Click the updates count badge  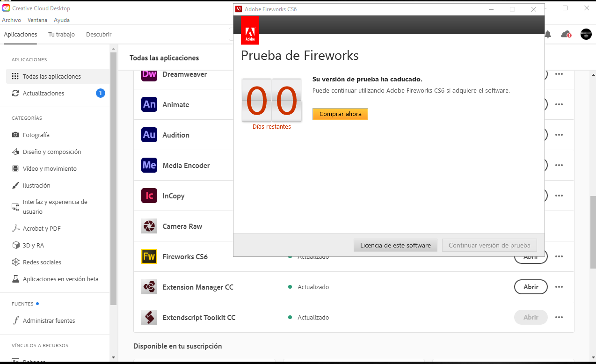(x=101, y=93)
